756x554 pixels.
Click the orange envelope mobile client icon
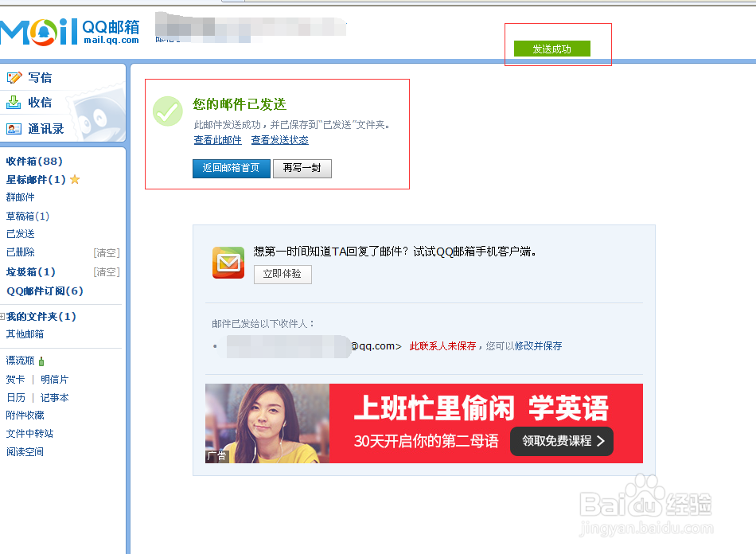pyautogui.click(x=228, y=263)
